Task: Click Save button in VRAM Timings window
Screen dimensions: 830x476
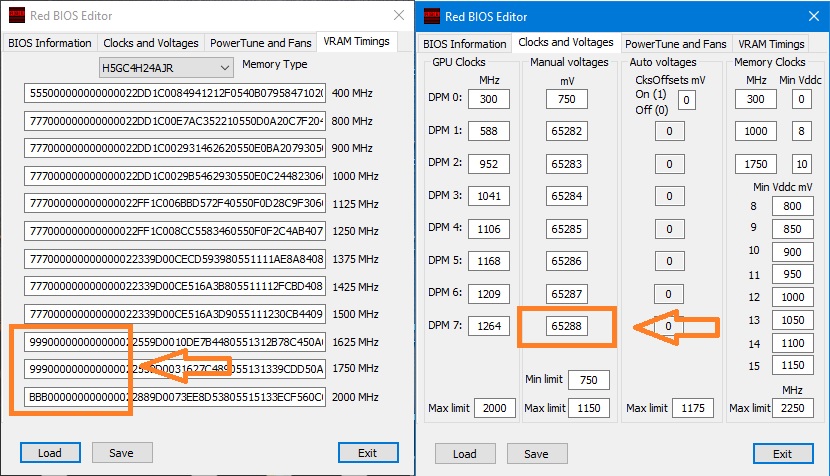Action: tap(122, 453)
